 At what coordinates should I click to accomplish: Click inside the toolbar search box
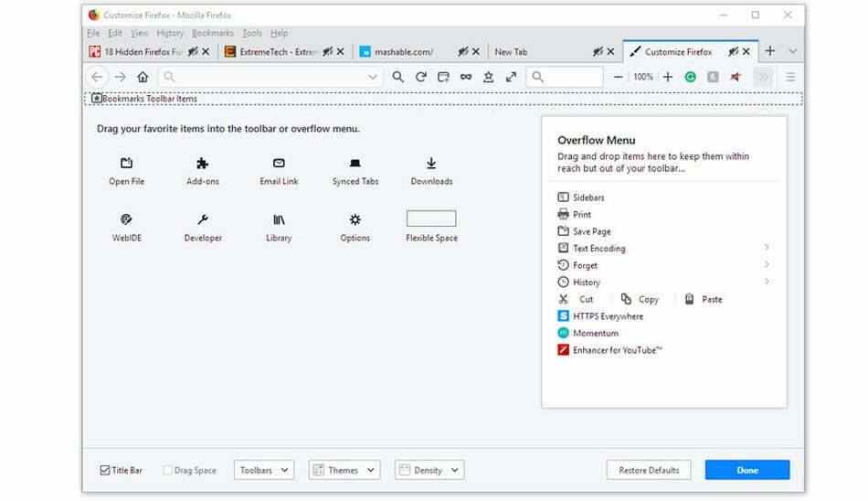click(565, 77)
